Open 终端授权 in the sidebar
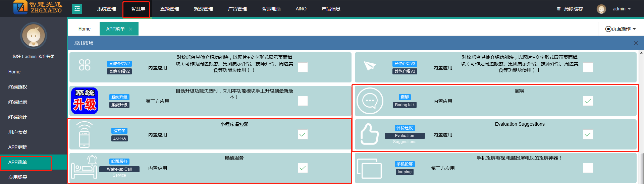The width and height of the screenshot is (644, 184). pos(18,87)
